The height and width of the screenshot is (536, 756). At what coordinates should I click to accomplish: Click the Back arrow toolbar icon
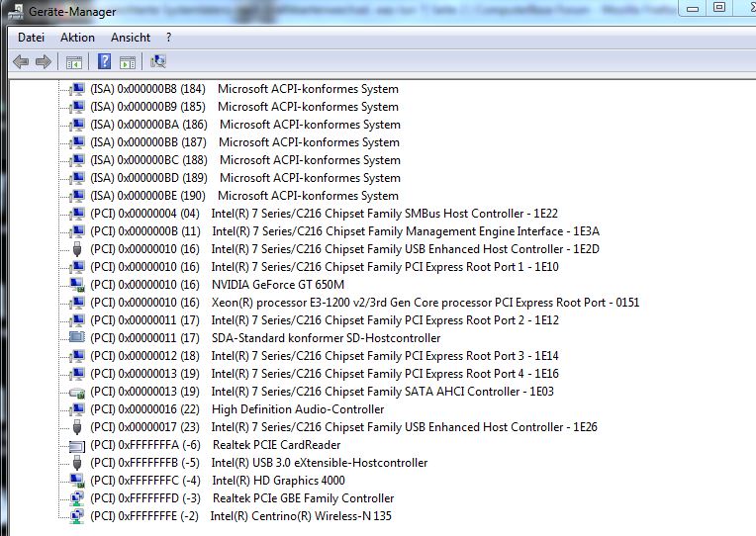click(21, 61)
